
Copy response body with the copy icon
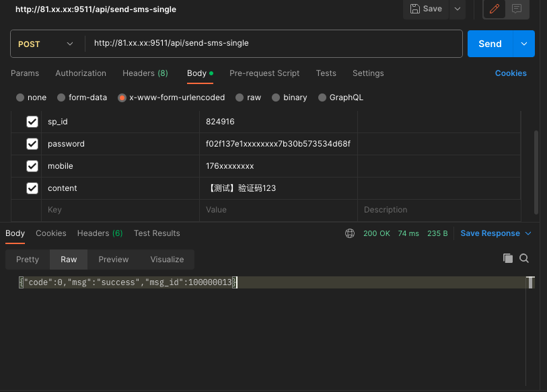pos(508,258)
